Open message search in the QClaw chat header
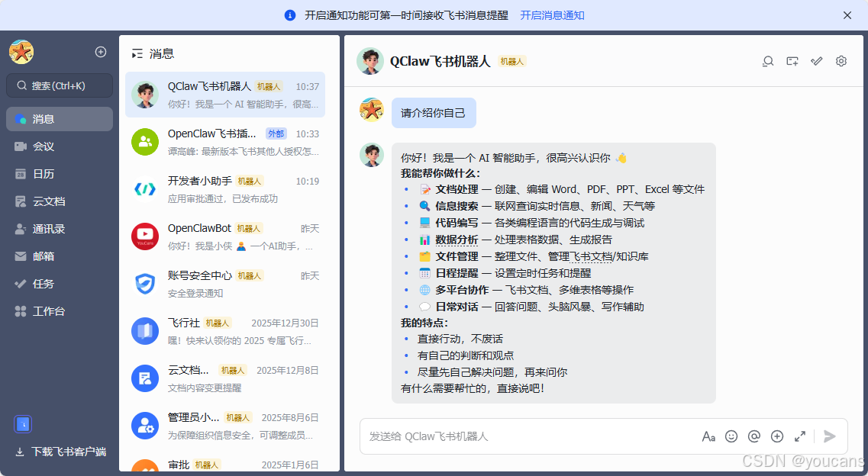The image size is (868, 476). [x=767, y=61]
